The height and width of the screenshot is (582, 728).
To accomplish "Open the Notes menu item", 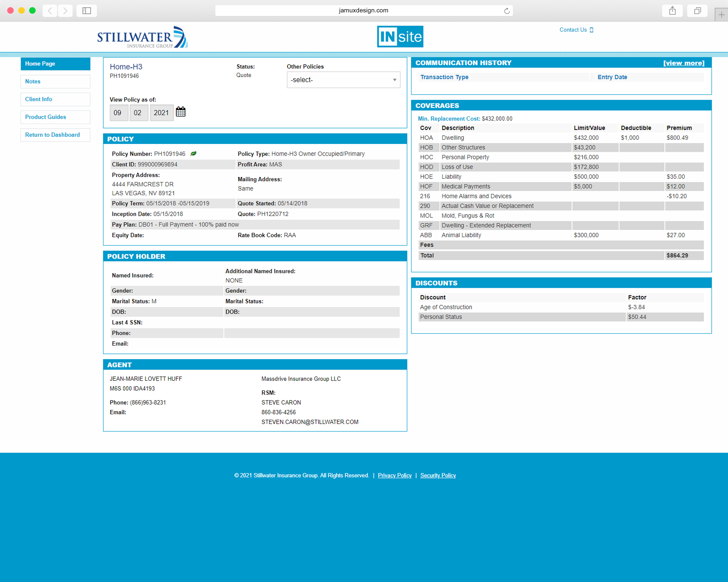I will tap(55, 81).
